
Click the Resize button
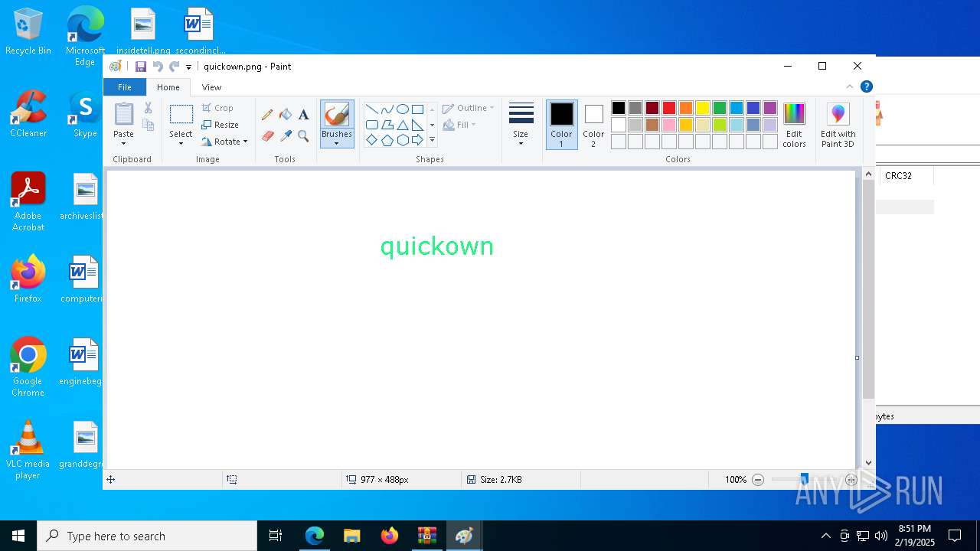pyautogui.click(x=220, y=125)
